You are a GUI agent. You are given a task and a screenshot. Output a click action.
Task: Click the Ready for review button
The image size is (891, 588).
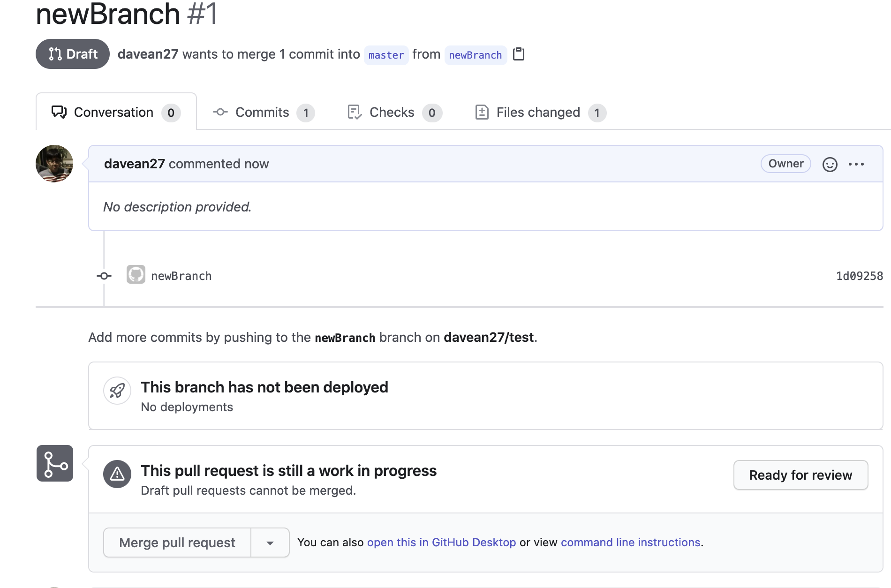(x=800, y=475)
